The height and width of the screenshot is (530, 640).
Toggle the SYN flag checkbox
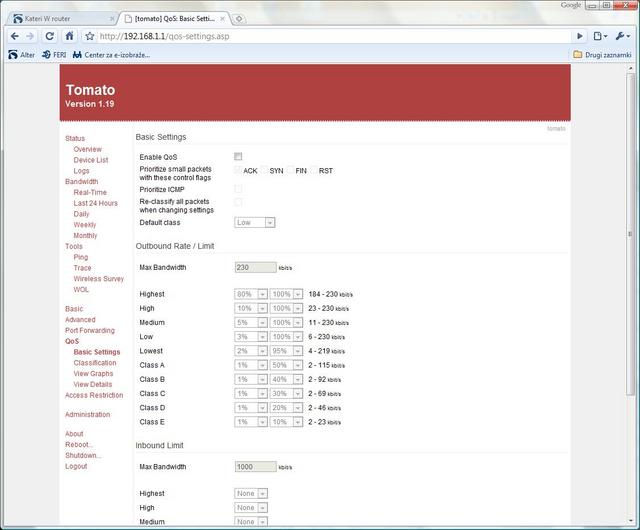click(264, 170)
